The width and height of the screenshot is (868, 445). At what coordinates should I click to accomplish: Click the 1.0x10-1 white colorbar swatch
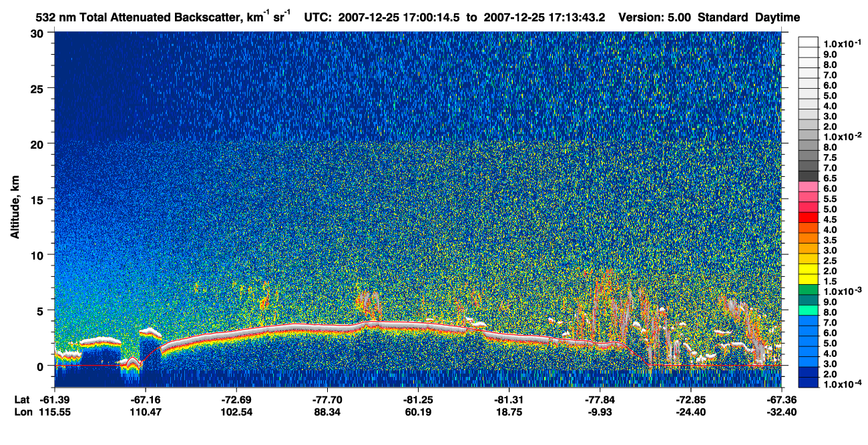tap(808, 42)
